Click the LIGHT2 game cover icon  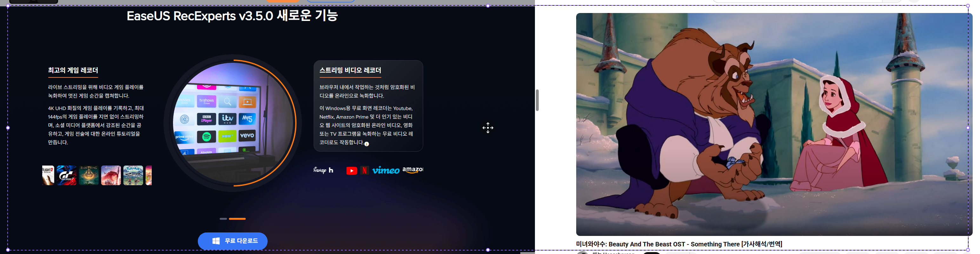pos(48,175)
